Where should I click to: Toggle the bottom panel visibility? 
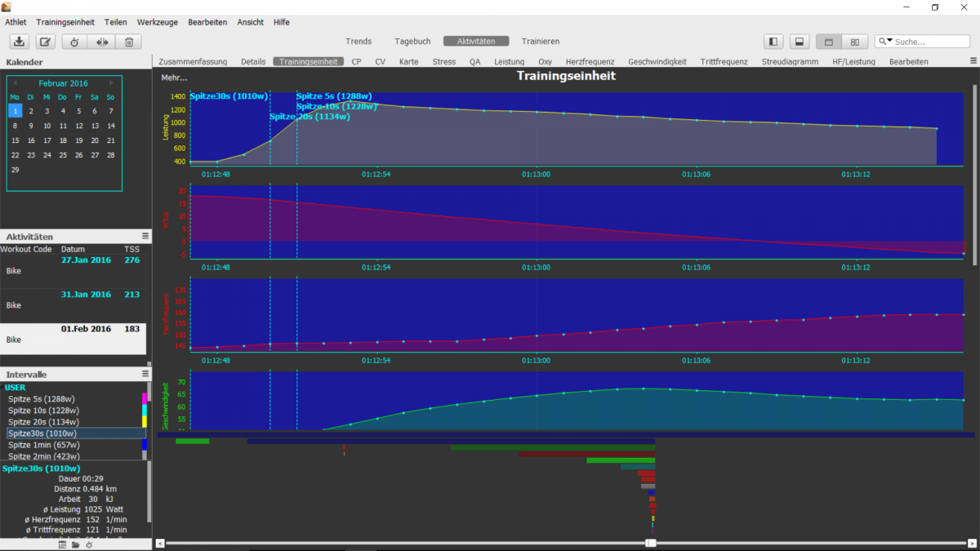click(x=800, y=42)
